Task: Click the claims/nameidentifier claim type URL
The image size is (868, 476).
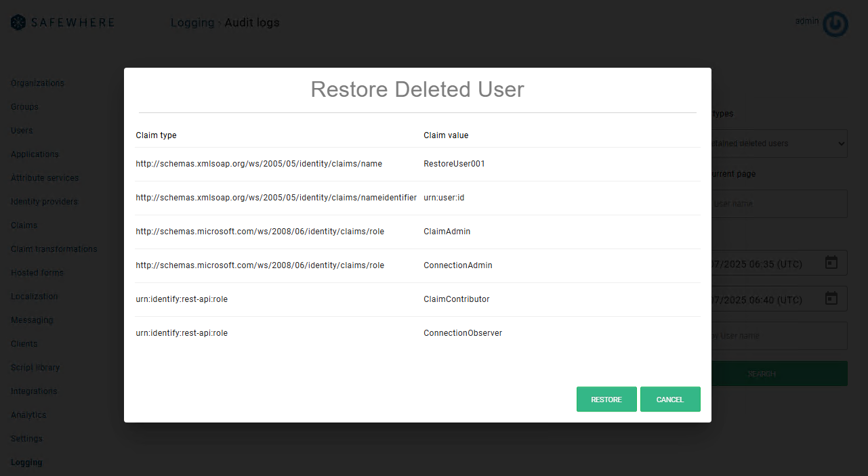Action: [x=276, y=198]
